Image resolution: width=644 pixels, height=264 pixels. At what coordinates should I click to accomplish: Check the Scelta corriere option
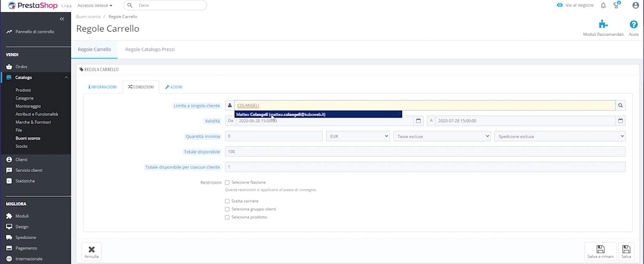tap(227, 201)
